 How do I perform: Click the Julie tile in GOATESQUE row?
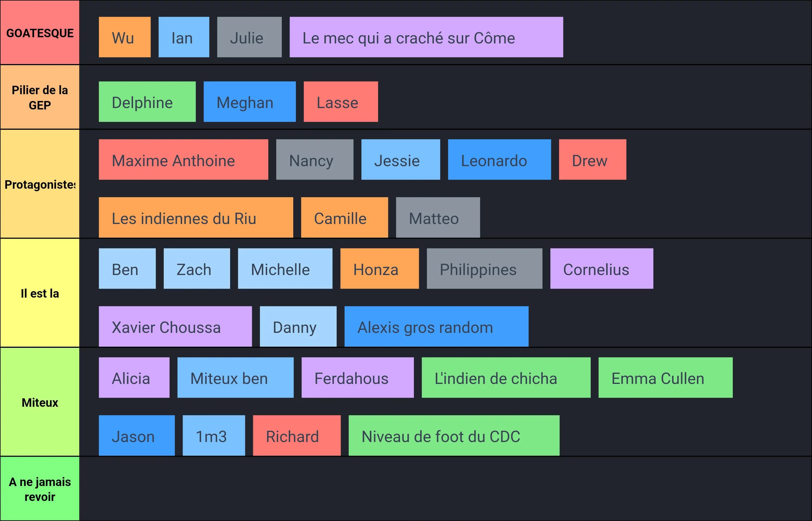(x=250, y=37)
